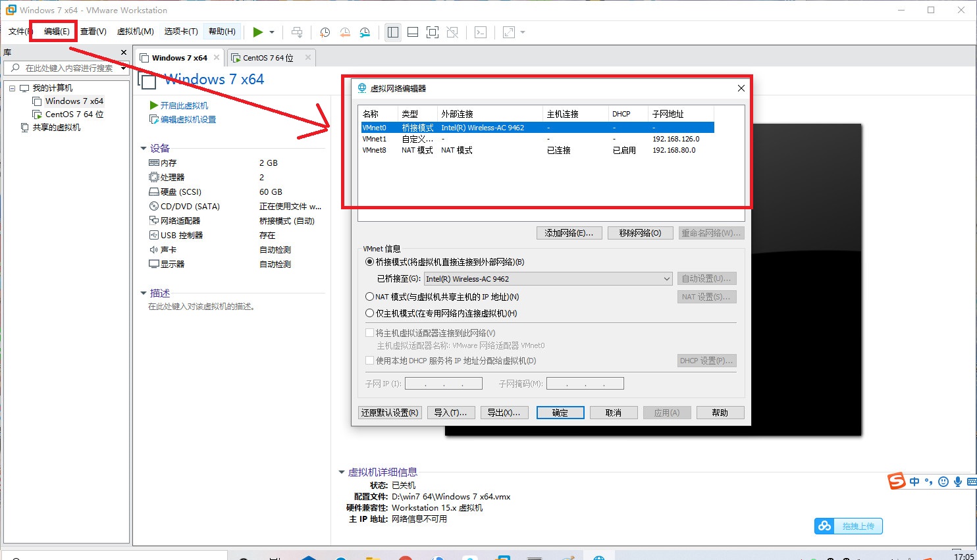This screenshot has width=977, height=560.
Task: Click the 网络适配器 device icon
Action: pyautogui.click(x=154, y=220)
